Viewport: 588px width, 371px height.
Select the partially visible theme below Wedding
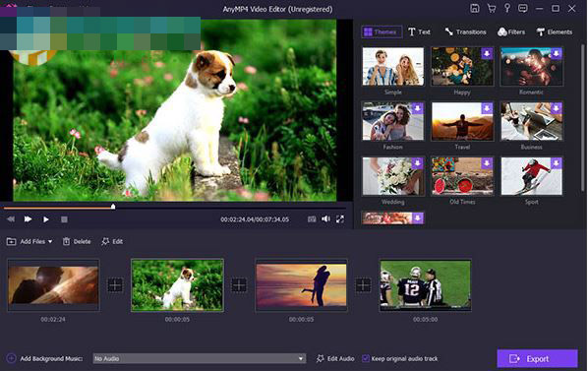click(x=392, y=217)
